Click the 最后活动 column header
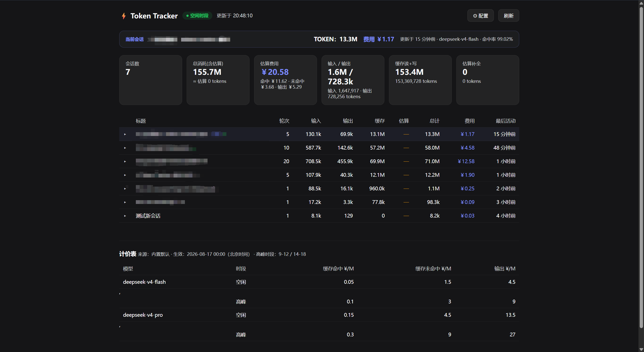The width and height of the screenshot is (644, 352). pyautogui.click(x=505, y=121)
